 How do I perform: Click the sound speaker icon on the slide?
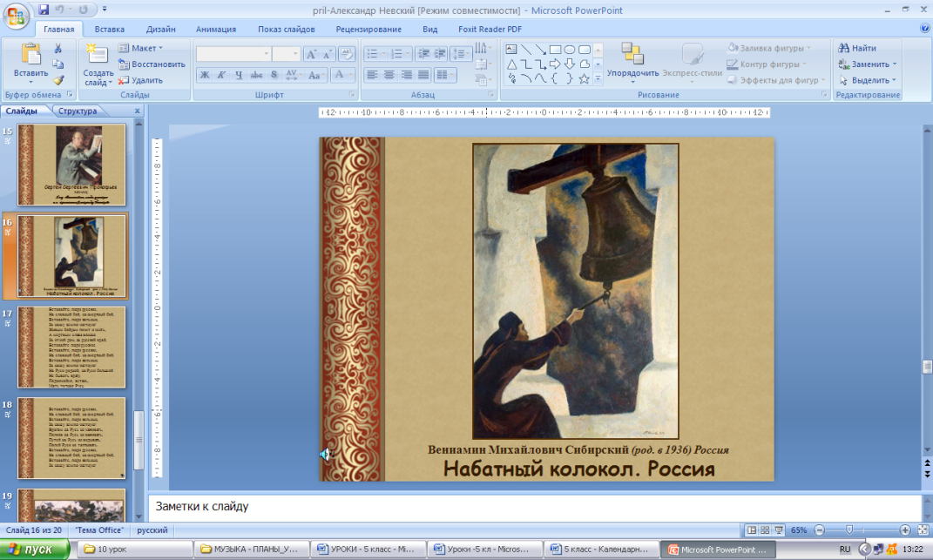325,455
